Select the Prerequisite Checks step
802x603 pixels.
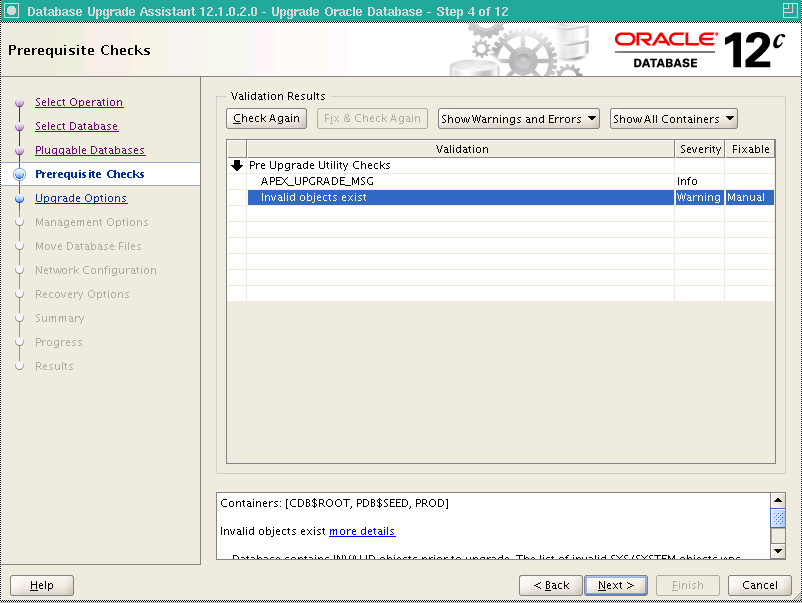[90, 174]
